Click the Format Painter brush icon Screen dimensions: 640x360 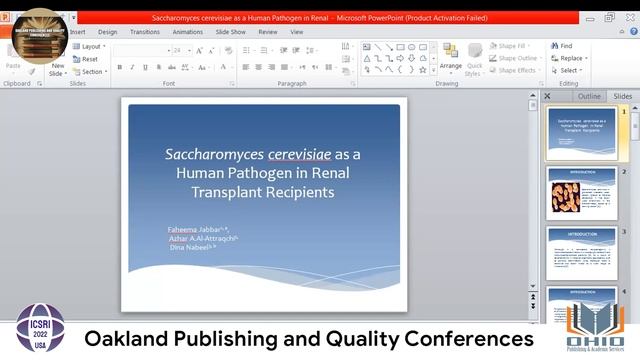pyautogui.click(x=31, y=72)
